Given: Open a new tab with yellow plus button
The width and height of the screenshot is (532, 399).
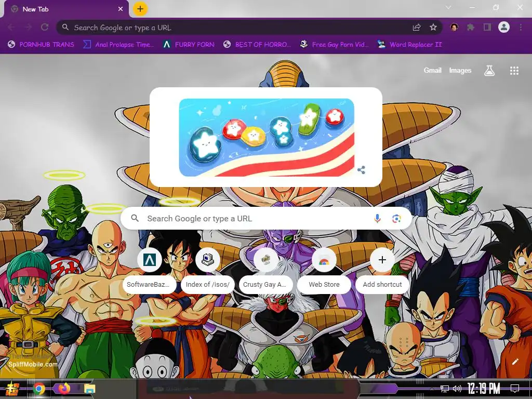Looking at the screenshot, I should (140, 9).
